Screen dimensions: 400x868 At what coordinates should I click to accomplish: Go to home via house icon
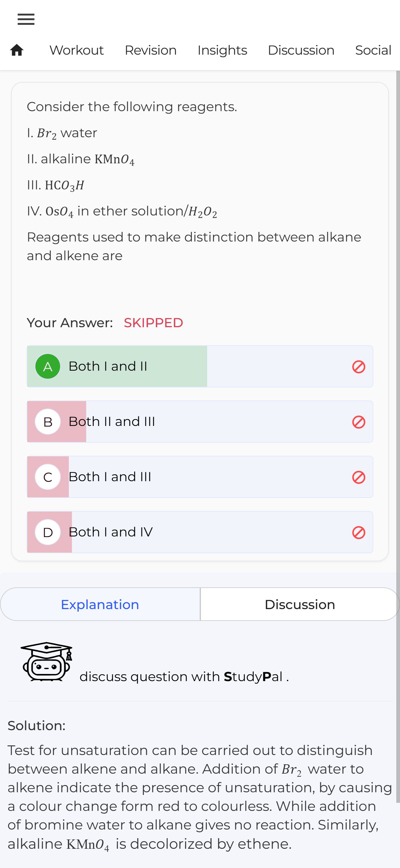(x=17, y=50)
